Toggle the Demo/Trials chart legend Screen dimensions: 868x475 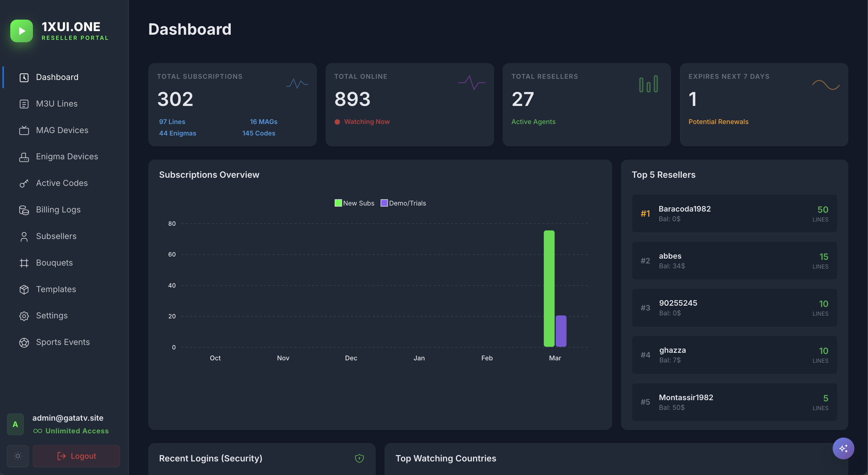403,203
